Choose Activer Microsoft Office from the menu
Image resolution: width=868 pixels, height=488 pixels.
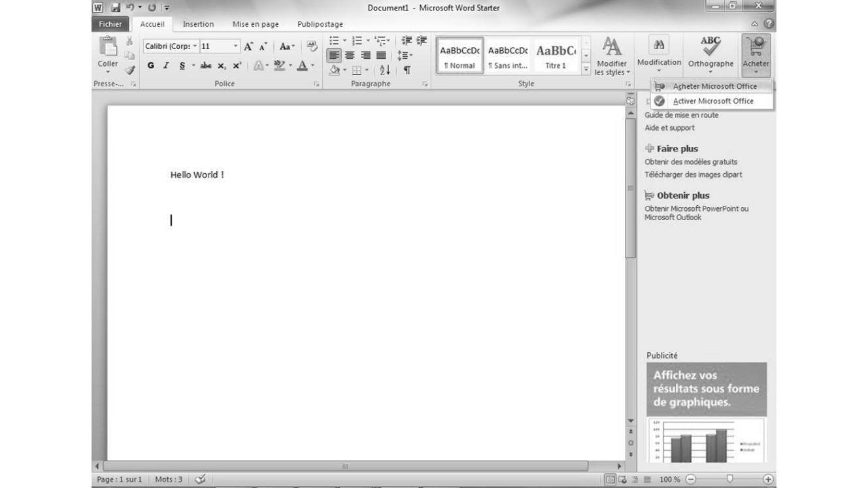pyautogui.click(x=712, y=101)
